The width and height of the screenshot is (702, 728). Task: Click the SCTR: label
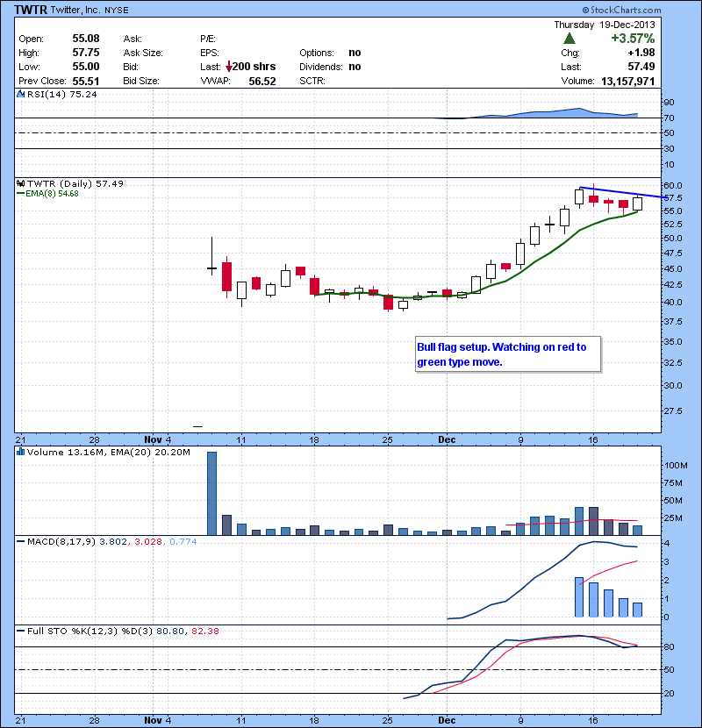click(312, 82)
